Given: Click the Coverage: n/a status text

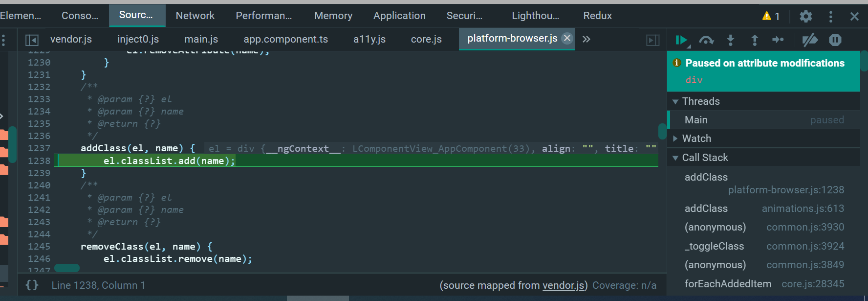Looking at the screenshot, I should [624, 285].
